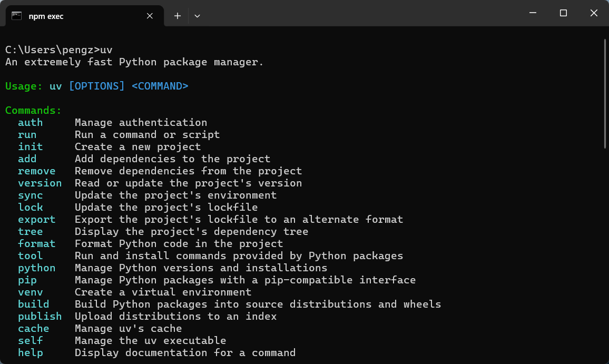Screen dimensions: 609x364
Task: Click the 'publish' command name
Action: (40, 317)
